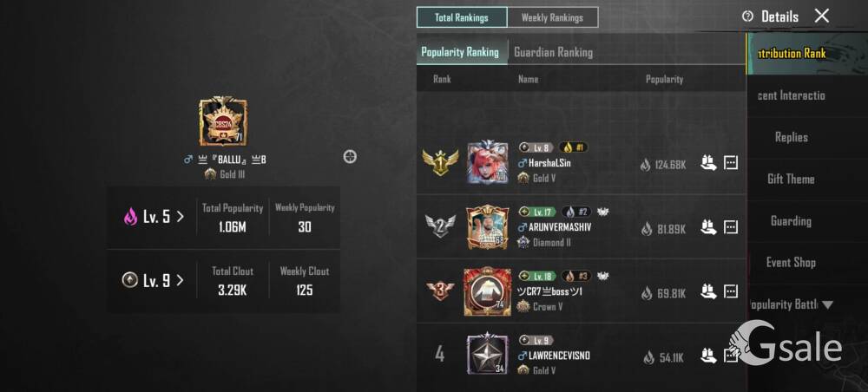Image resolution: width=868 pixels, height=392 pixels.
Task: Open chat icon for HarshaLSin
Action: 731,163
